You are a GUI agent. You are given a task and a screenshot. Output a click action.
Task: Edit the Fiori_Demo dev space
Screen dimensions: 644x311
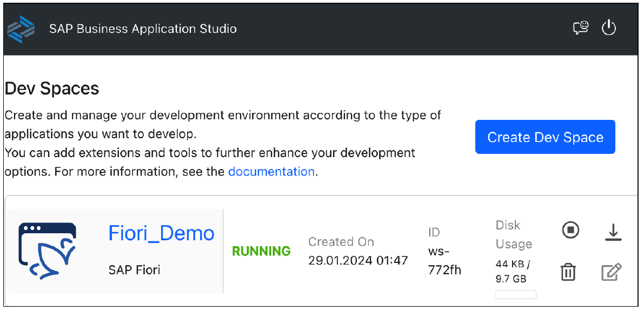(611, 272)
